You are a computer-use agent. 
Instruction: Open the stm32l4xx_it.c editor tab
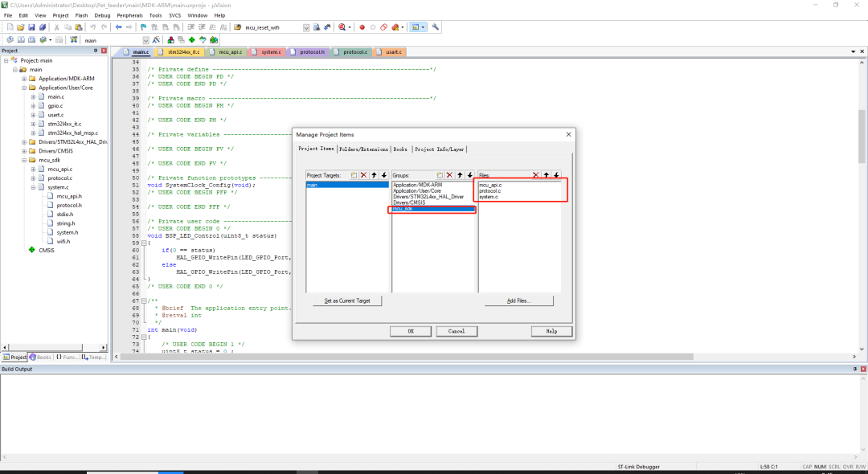(x=181, y=52)
